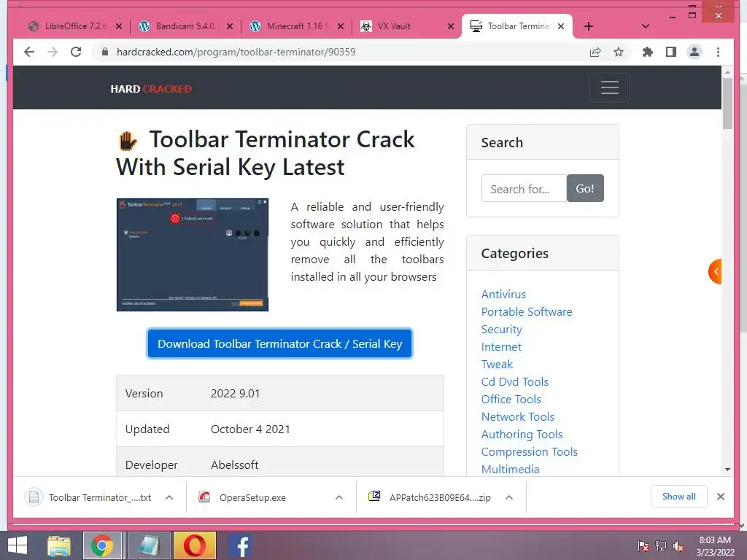Viewport: 747px width, 560px height.
Task: Click Show all downloads
Action: [679, 497]
